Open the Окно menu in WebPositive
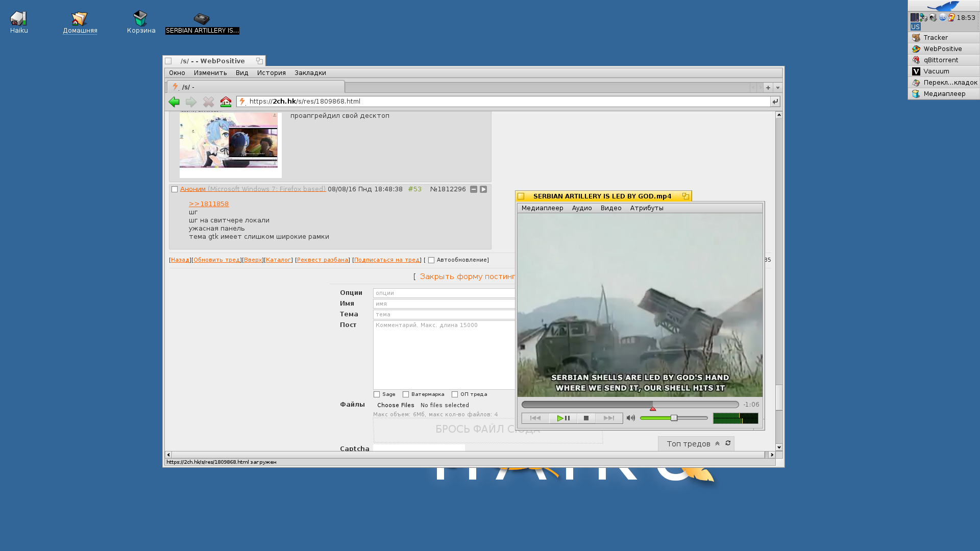The height and width of the screenshot is (551, 980). [x=177, y=73]
